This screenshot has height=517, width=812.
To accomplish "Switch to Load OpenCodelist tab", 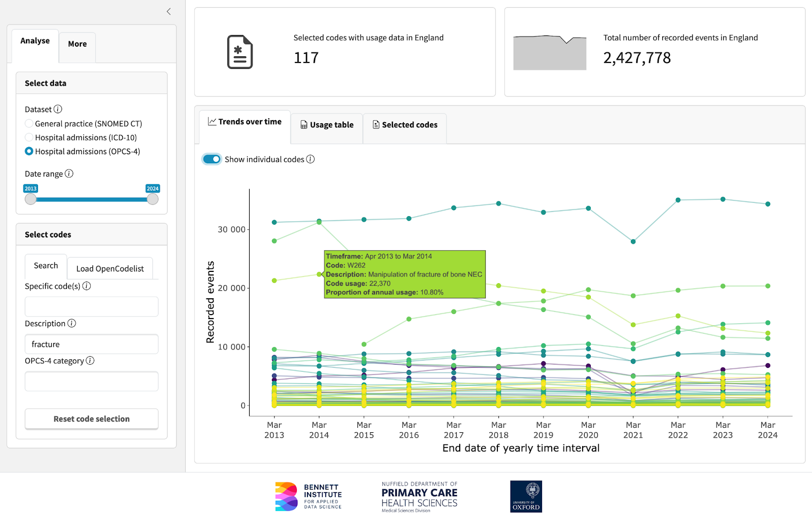I will point(110,268).
